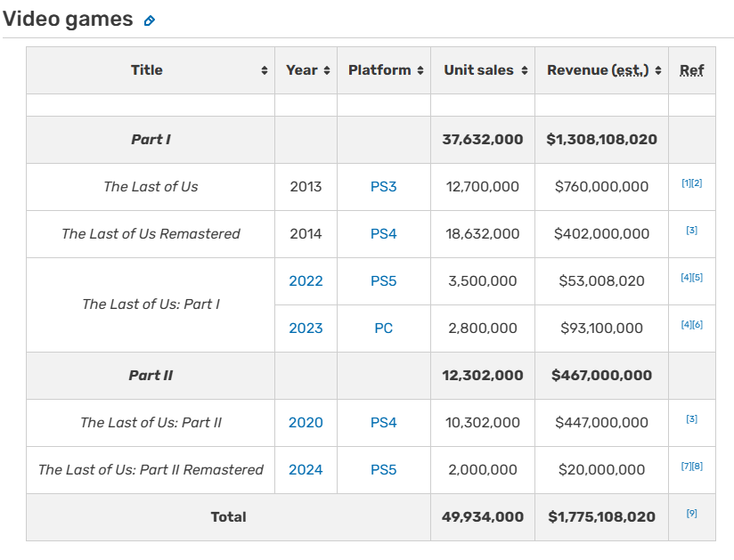
Task: Click the $402,000,000 revenue cell
Action: [601, 233]
